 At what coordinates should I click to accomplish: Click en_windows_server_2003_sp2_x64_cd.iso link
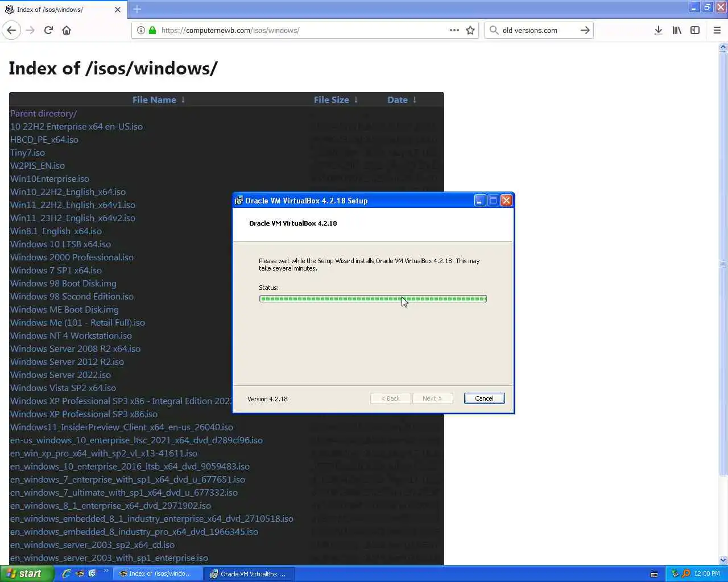[92, 544]
